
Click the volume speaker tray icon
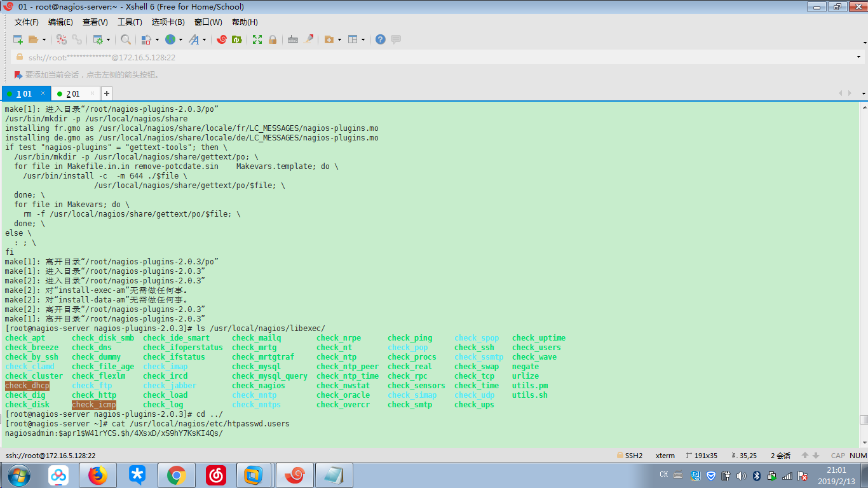(741, 475)
